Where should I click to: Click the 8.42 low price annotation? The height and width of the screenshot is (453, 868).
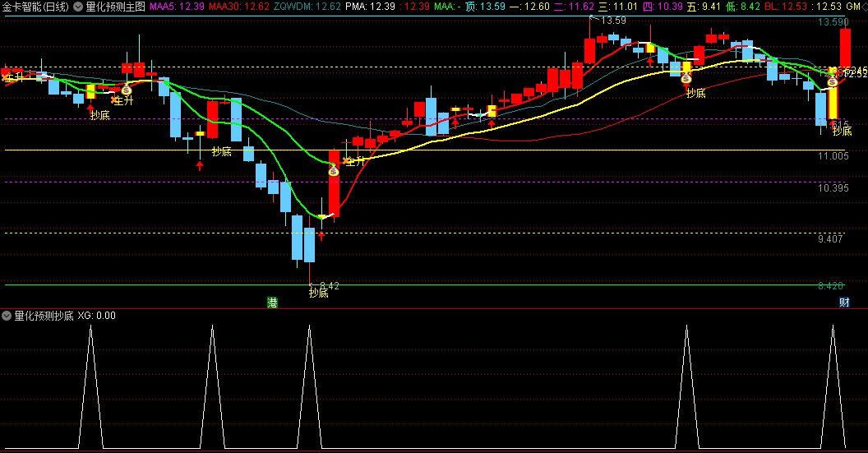[330, 286]
